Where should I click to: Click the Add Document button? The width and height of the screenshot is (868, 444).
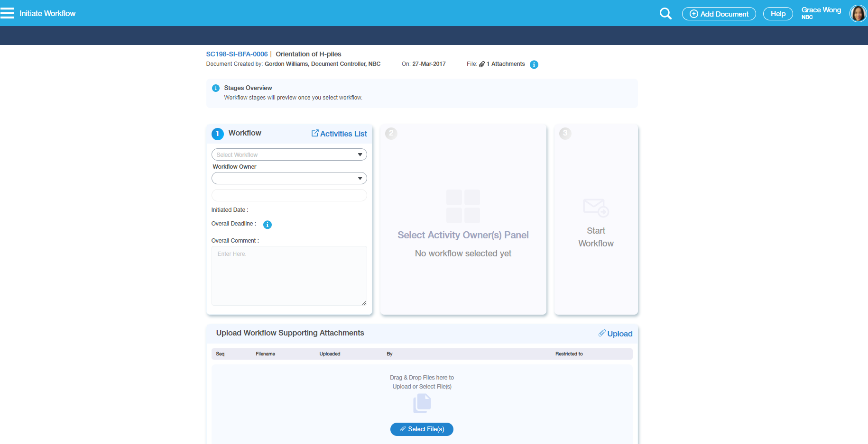tap(719, 14)
